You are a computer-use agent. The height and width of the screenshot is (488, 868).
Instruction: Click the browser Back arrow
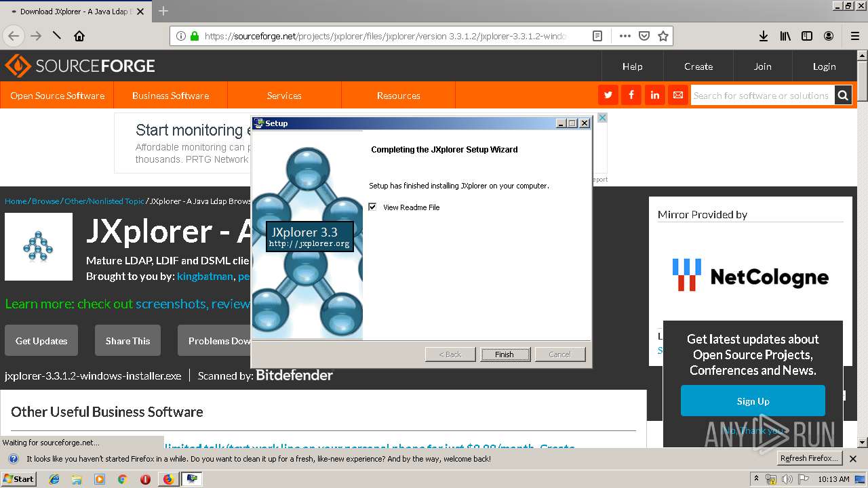[x=14, y=36]
